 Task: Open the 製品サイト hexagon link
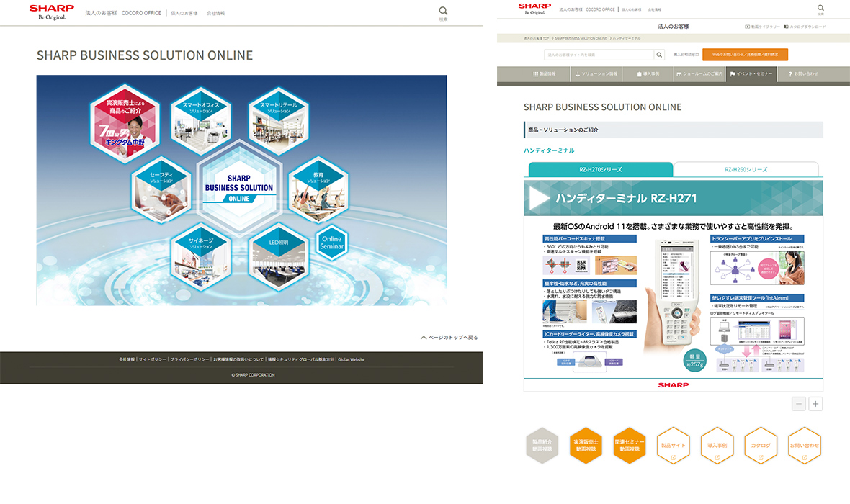click(674, 446)
